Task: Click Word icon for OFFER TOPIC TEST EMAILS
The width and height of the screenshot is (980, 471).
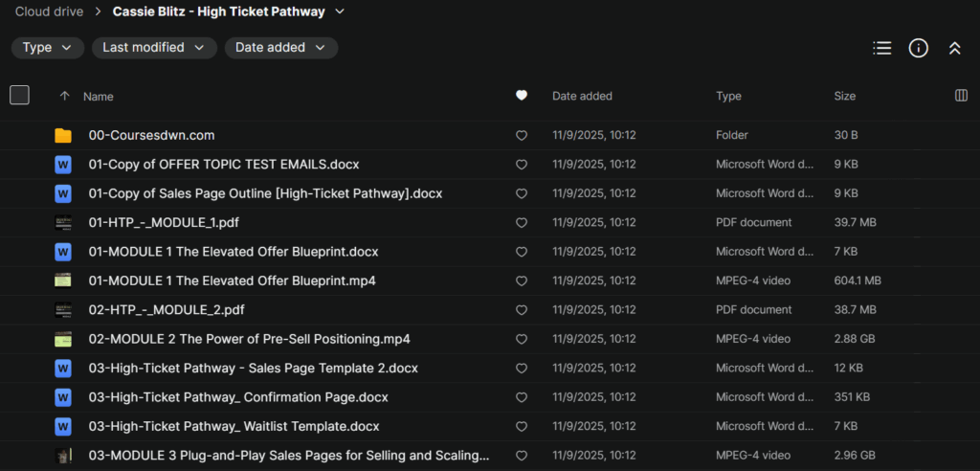Action: (x=63, y=165)
